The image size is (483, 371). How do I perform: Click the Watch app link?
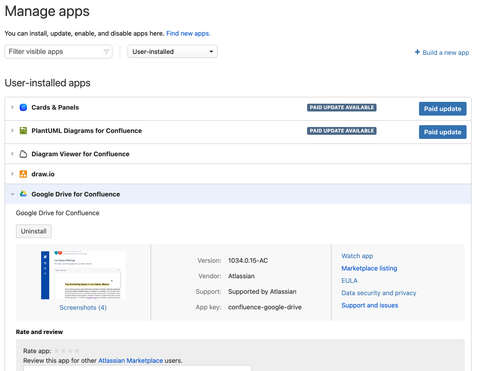(357, 256)
